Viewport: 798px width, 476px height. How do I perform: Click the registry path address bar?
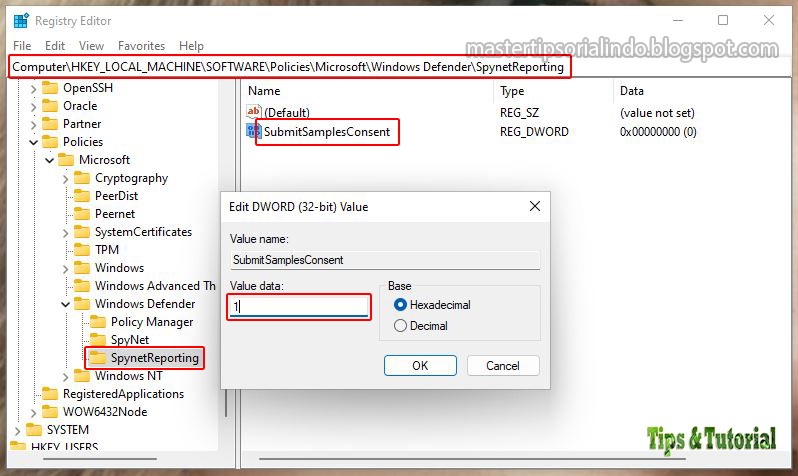tap(398, 67)
